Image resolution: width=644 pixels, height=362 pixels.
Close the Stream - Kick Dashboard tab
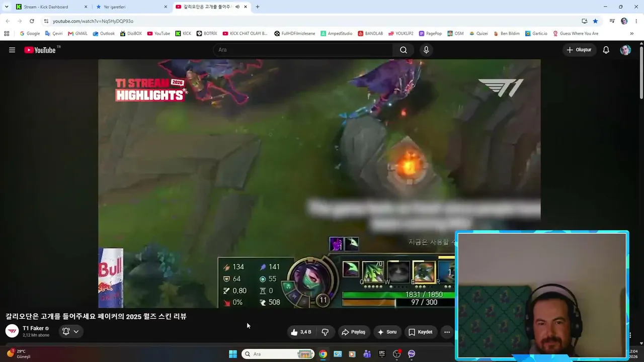[x=86, y=7]
